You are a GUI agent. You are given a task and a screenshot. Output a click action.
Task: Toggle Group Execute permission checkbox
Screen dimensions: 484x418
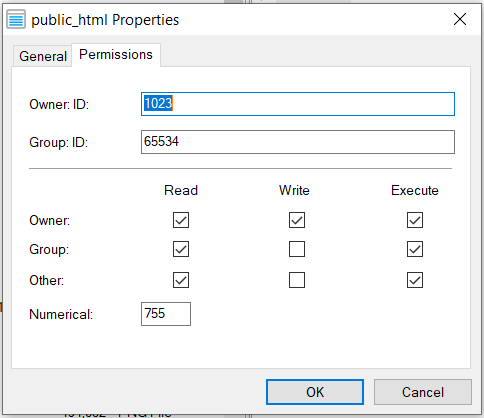click(415, 249)
